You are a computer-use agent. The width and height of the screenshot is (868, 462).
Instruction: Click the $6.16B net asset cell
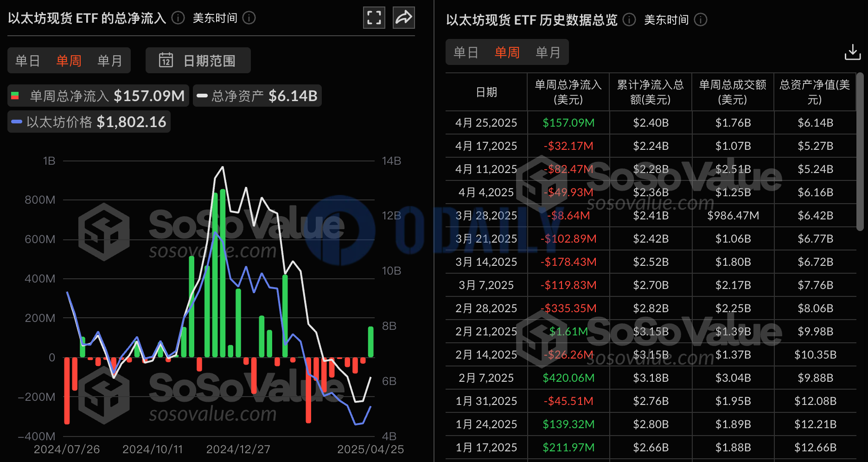[816, 192]
